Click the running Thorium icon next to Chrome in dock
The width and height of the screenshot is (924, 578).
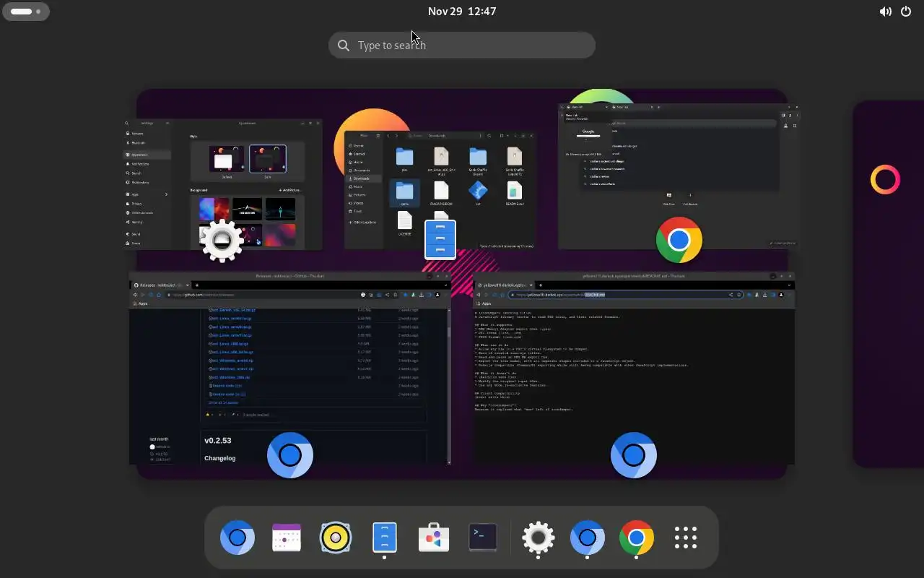point(588,538)
